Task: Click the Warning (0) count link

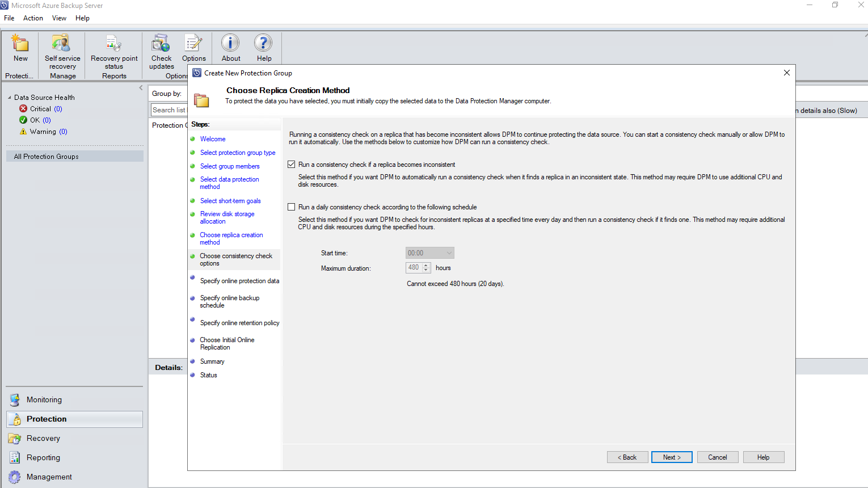Action: (63, 131)
